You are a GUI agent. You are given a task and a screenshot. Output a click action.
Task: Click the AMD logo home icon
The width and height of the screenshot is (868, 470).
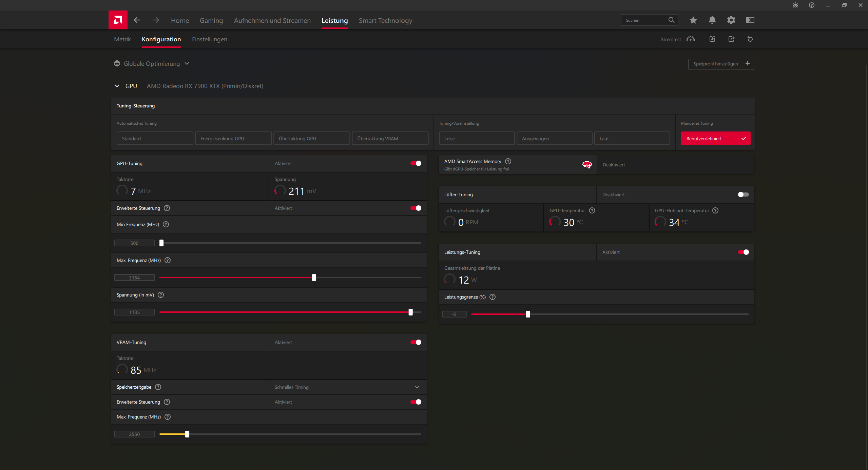point(118,20)
